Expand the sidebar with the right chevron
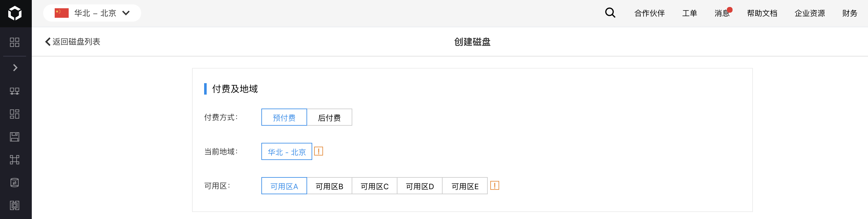The width and height of the screenshot is (868, 219). click(15, 68)
